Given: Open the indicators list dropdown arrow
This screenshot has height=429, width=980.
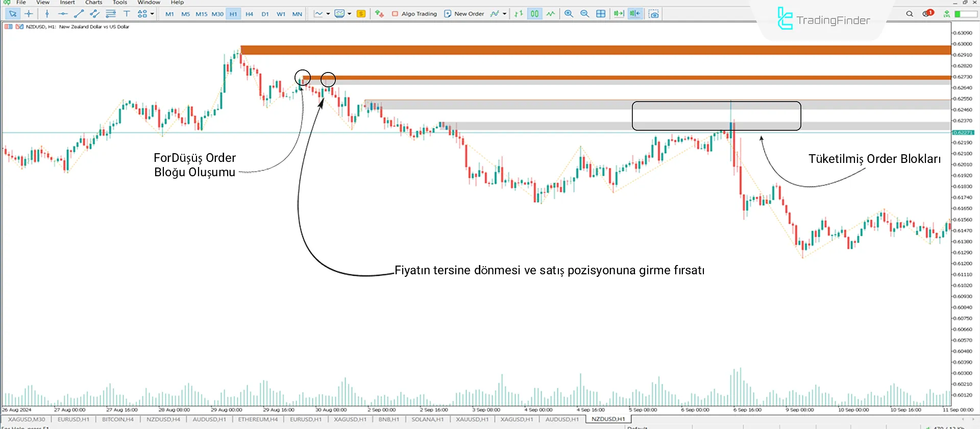Looking at the screenshot, I should tap(504, 14).
